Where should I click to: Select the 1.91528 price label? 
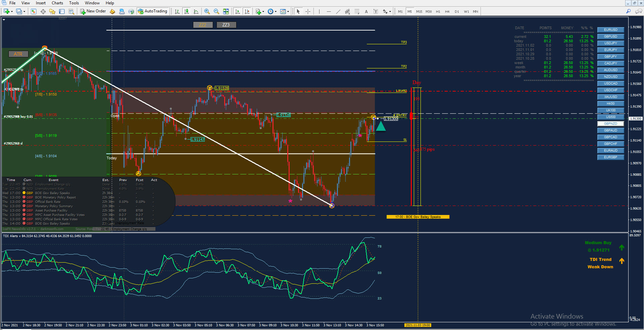pos(222,88)
